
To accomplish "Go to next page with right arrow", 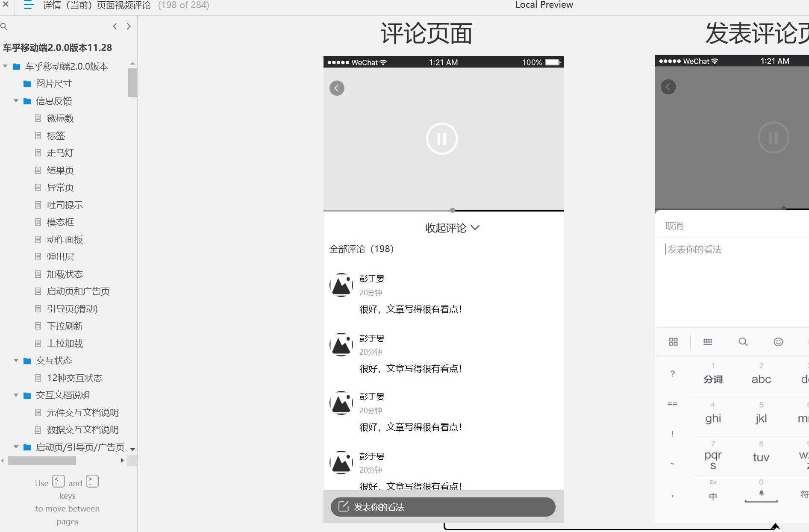I will (129, 26).
